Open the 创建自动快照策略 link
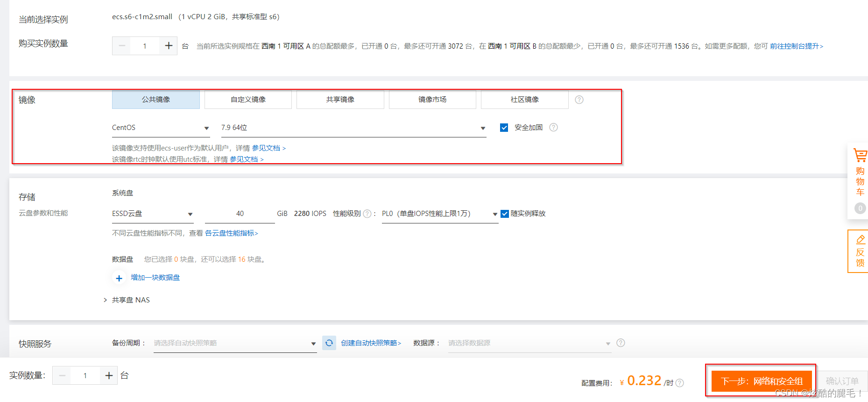The height and width of the screenshot is (402, 868). [371, 343]
